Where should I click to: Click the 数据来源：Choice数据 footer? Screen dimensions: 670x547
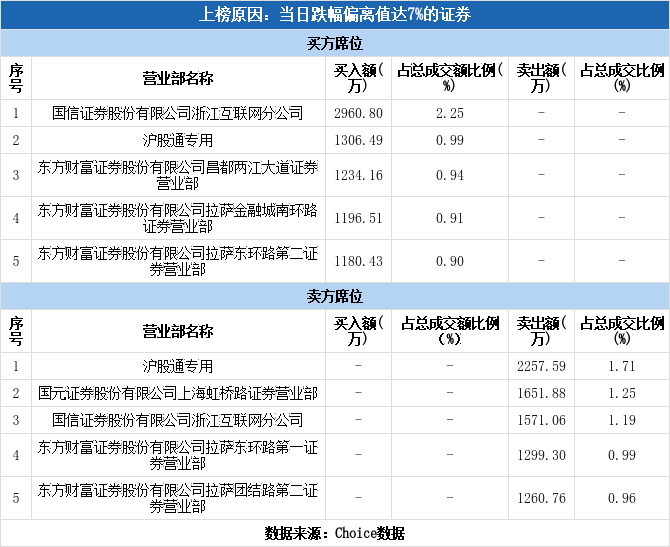(x=335, y=533)
